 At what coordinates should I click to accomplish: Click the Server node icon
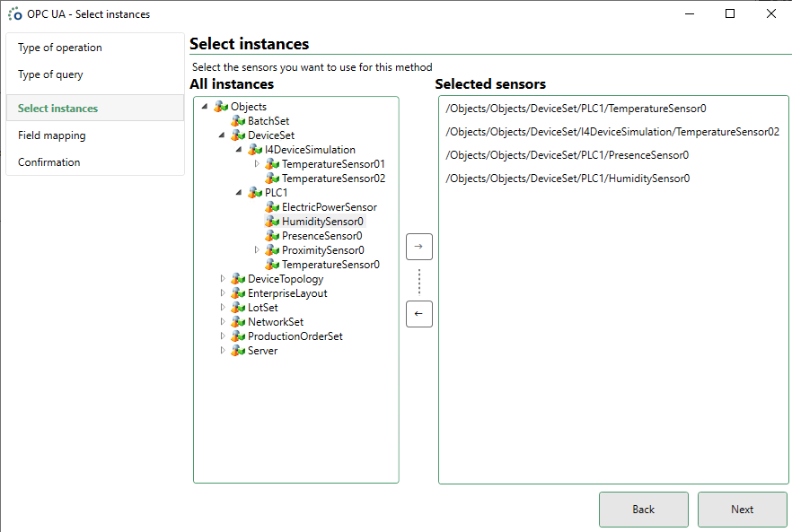pos(238,351)
